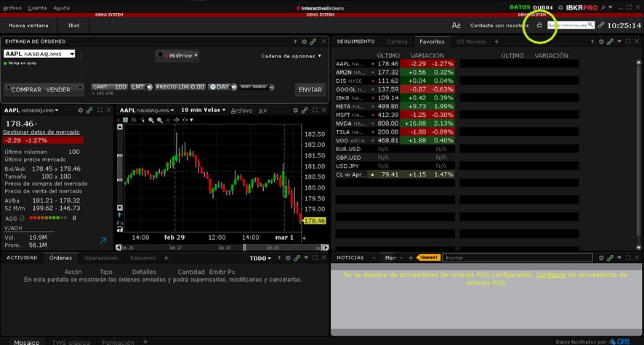Toggle the COMPRAR buy side button

[27, 89]
